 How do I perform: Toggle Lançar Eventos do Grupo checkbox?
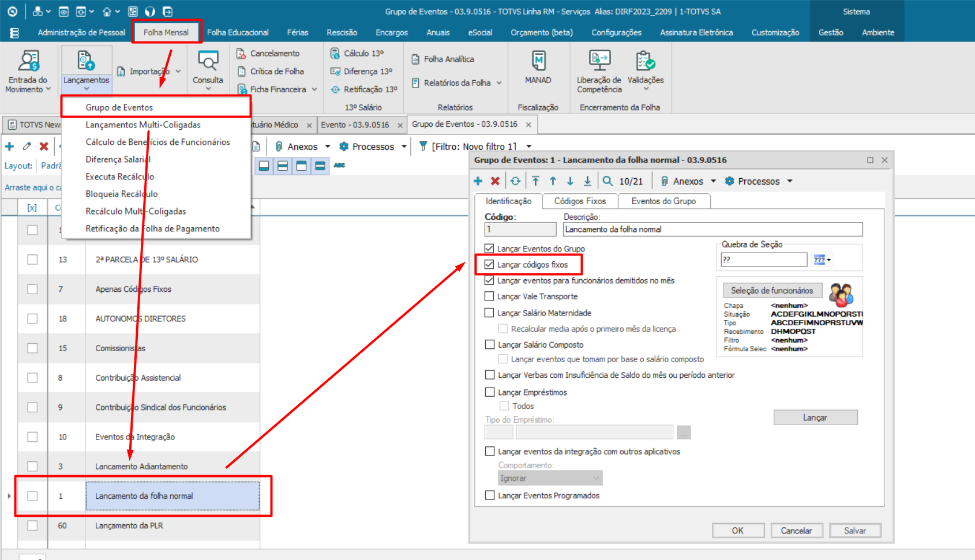[x=489, y=249]
